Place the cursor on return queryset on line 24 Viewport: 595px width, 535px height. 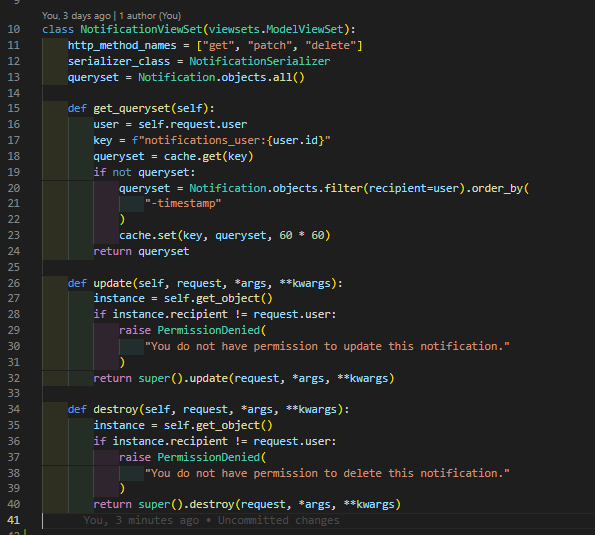click(141, 251)
